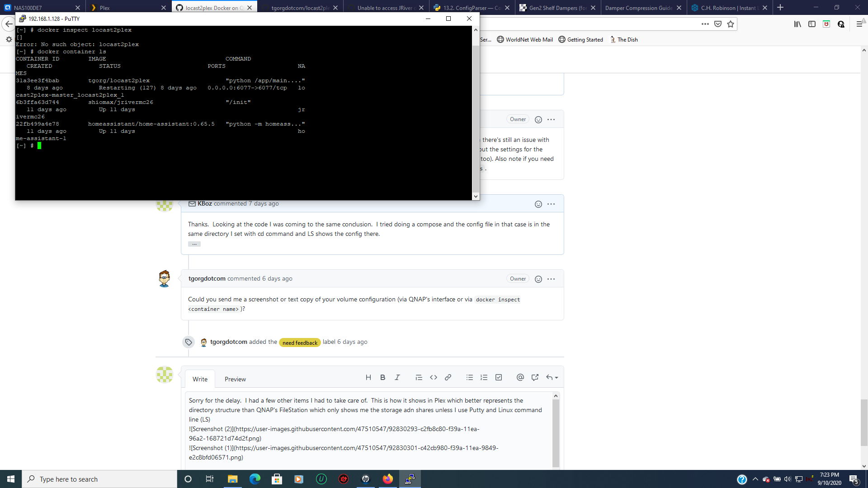Image resolution: width=868 pixels, height=488 pixels.
Task: Click the down arrow on PuTTY's scrollbar
Action: coord(476,197)
